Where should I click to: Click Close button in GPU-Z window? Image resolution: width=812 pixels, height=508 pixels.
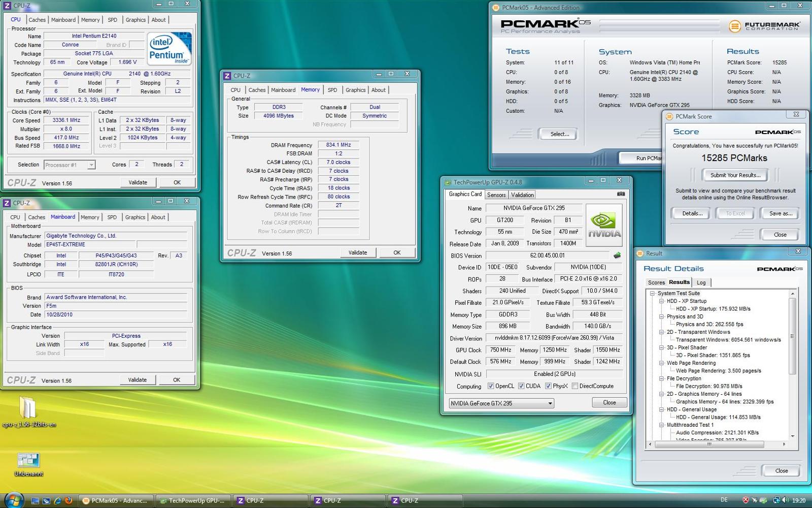610,402
